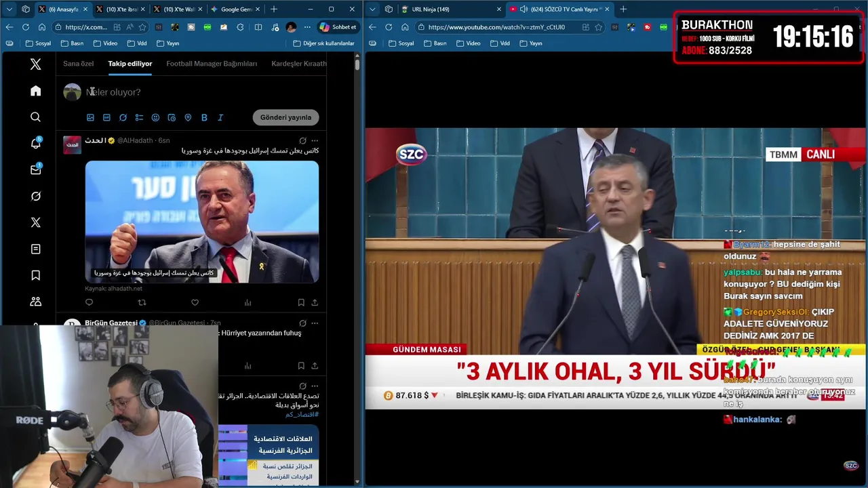Open source link alhadath.net

tap(113, 289)
